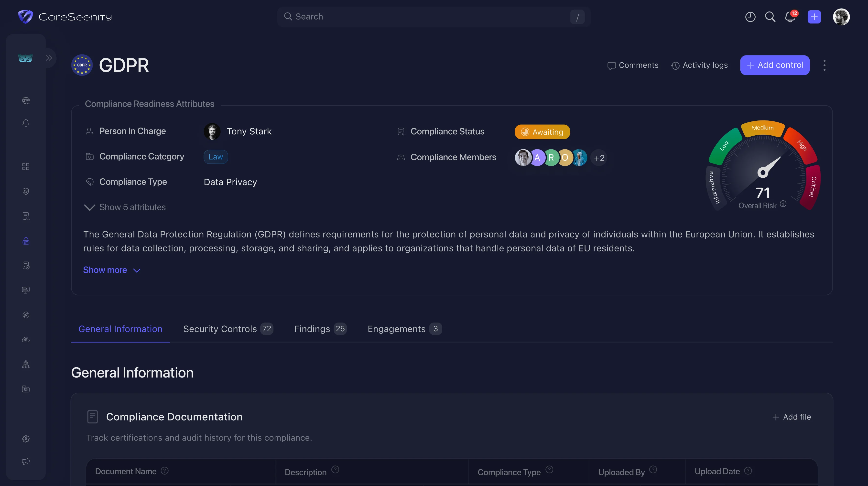Show the +2 additional compliance members
This screenshot has width=868, height=486.
pos(599,158)
